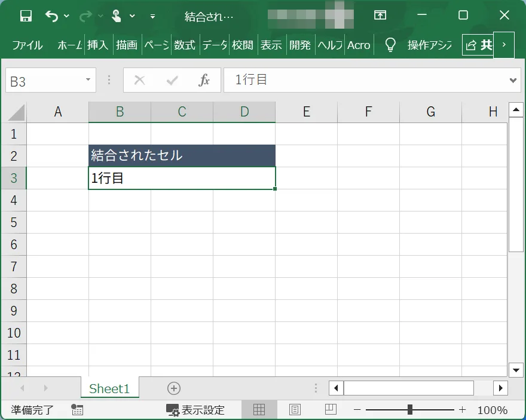This screenshot has width=526, height=420.
Task: Select the merged cell 結合されたセル
Action: coord(182,156)
